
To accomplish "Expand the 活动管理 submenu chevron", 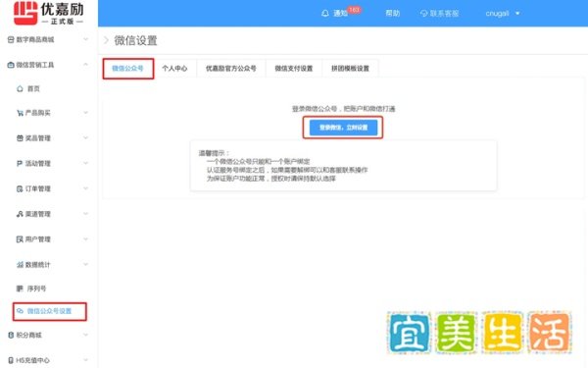I will click(85, 163).
